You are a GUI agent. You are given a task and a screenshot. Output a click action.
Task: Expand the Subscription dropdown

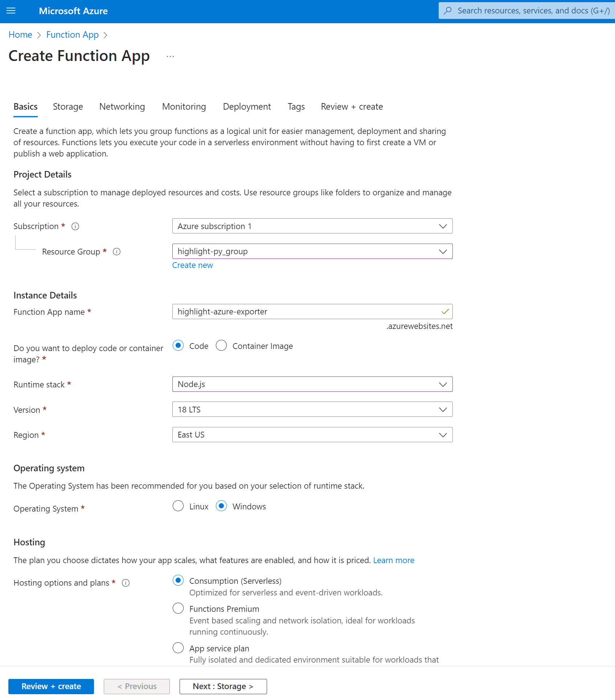click(312, 226)
